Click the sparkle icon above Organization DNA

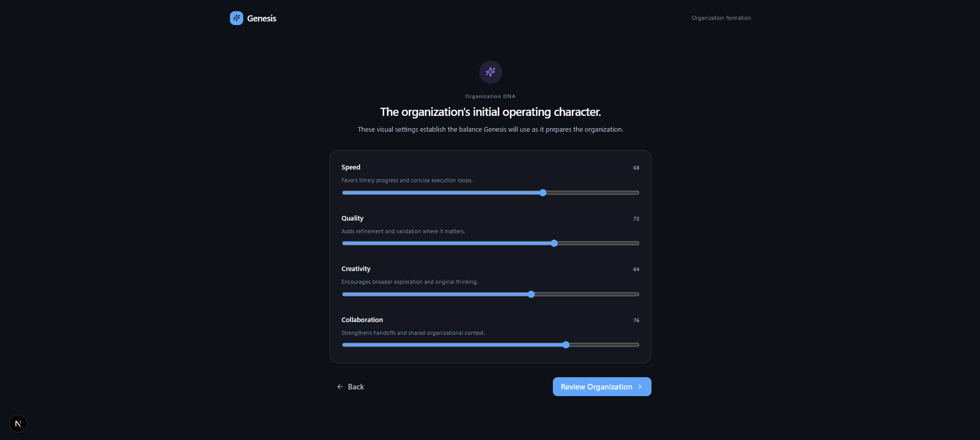coord(491,72)
